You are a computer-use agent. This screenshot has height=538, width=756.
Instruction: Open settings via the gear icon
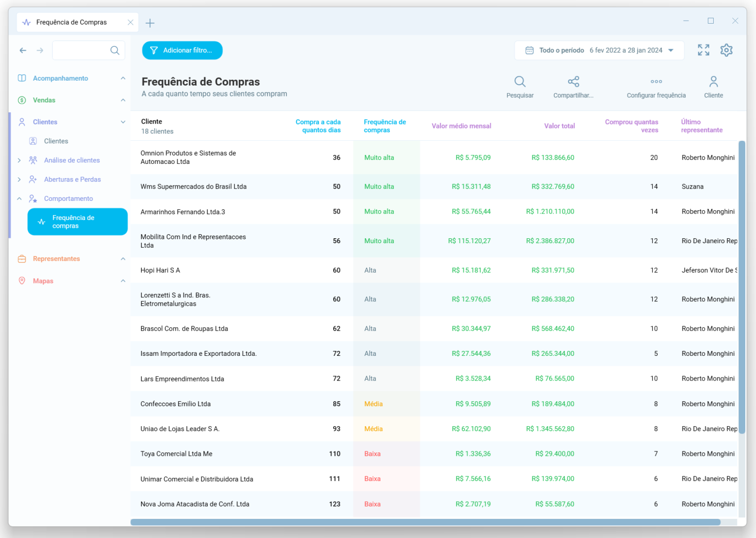[x=726, y=50]
